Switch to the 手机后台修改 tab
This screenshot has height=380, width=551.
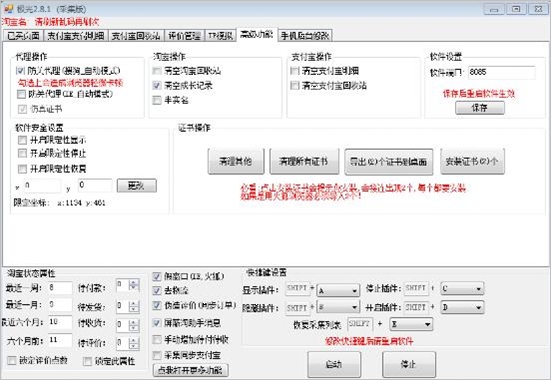305,36
